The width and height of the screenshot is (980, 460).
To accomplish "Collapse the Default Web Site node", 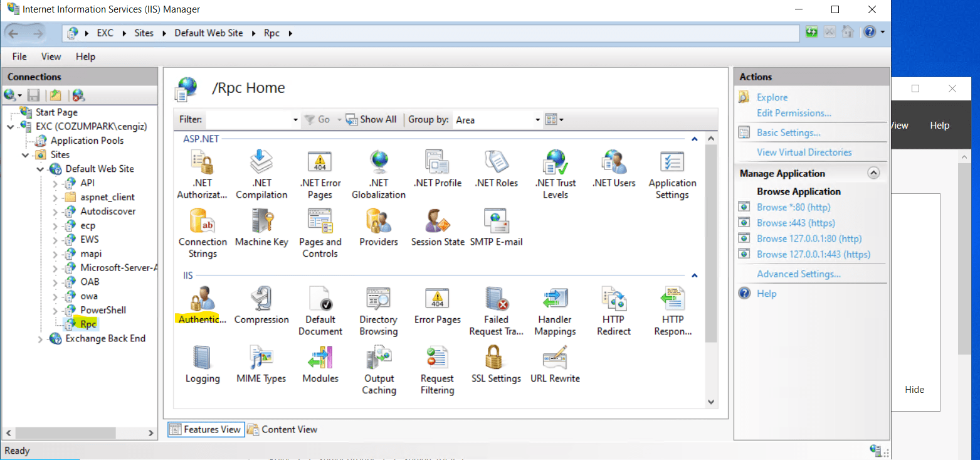I will tap(40, 168).
